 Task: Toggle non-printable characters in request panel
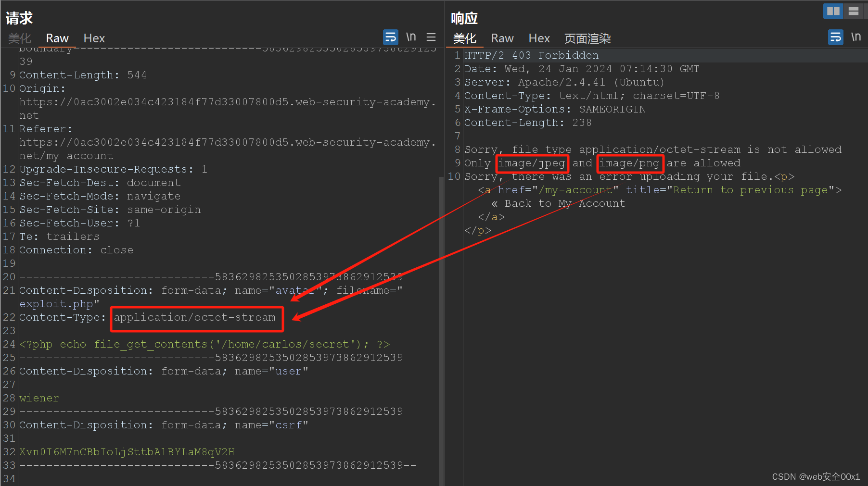coord(411,37)
